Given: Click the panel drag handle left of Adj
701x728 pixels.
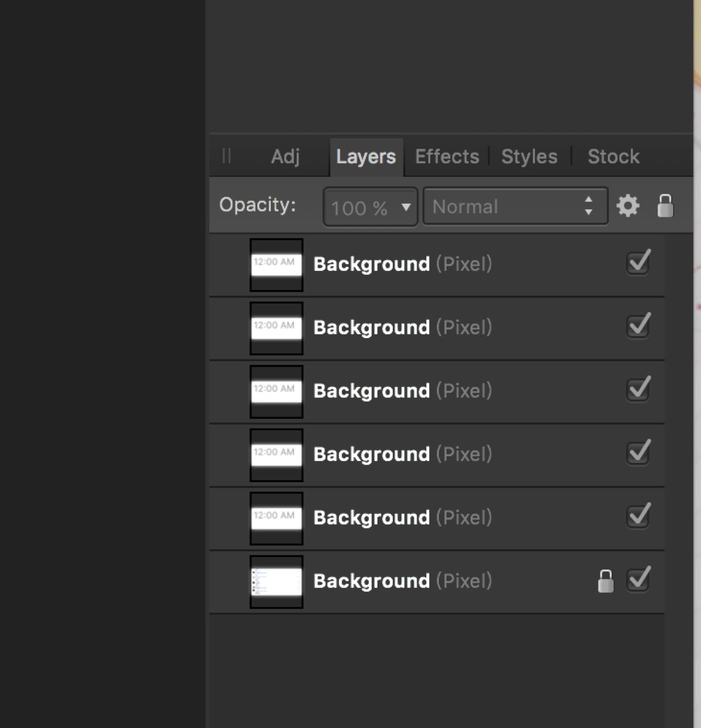Looking at the screenshot, I should 227,156.
